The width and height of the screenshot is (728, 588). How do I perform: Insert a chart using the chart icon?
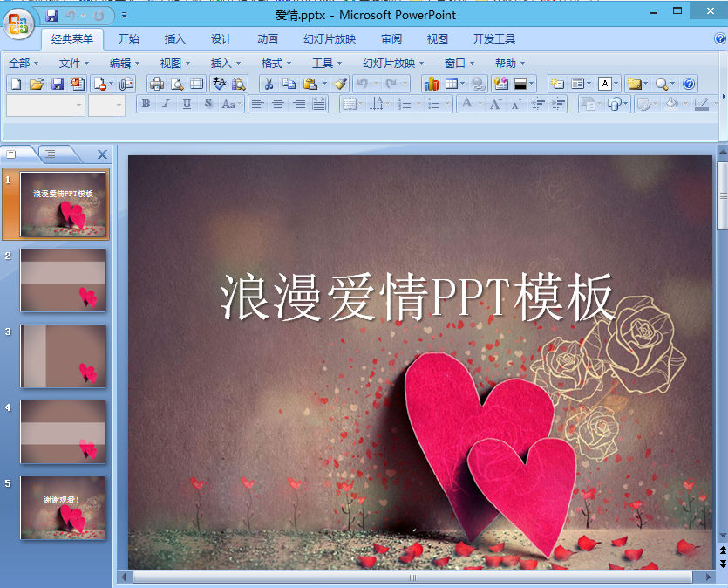pyautogui.click(x=430, y=84)
